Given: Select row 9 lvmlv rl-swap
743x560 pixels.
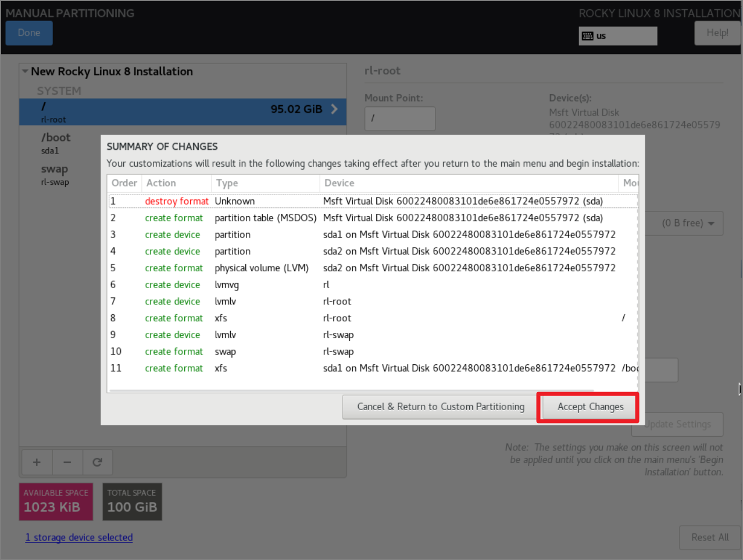Looking at the screenshot, I should [373, 335].
